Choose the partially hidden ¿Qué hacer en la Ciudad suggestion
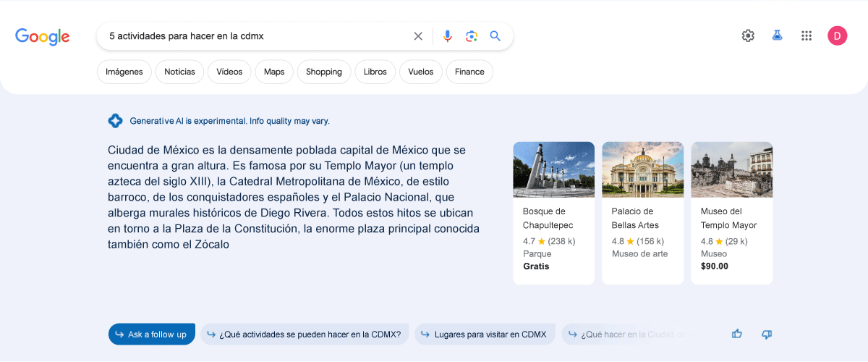Screen dimensions: 868x362 [x=628, y=334]
